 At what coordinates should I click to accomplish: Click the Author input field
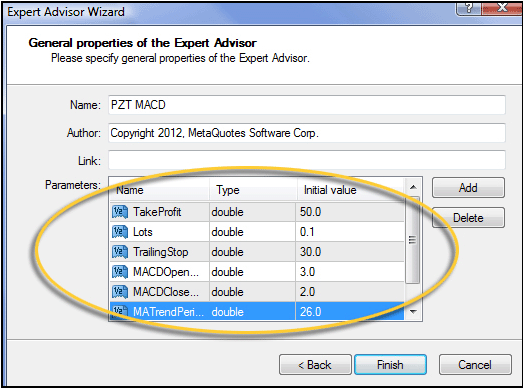[307, 133]
